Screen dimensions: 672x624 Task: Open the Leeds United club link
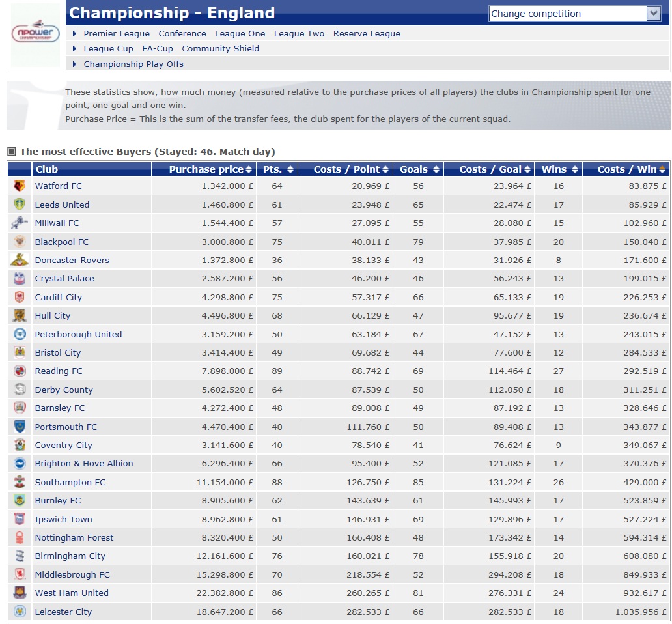[62, 205]
